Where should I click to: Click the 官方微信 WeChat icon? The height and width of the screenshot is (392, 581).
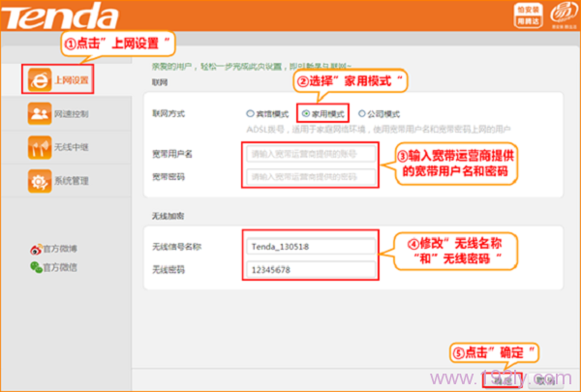point(37,266)
